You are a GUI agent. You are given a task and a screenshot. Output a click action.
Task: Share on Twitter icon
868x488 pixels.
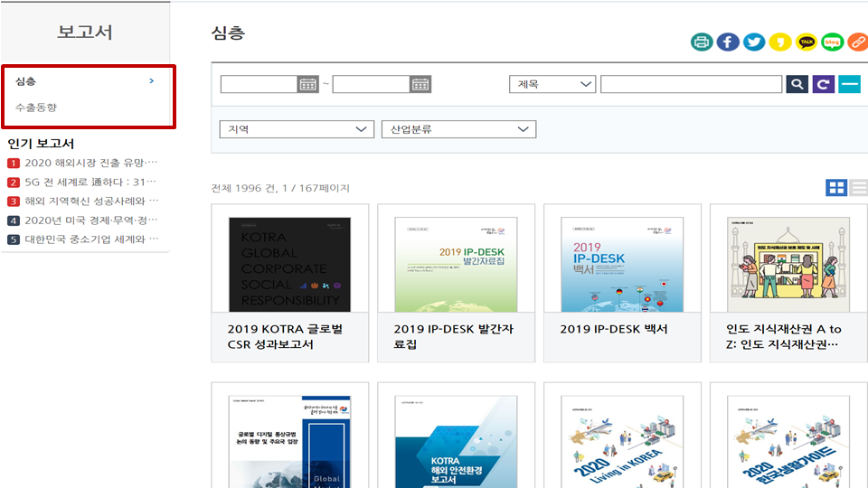point(754,42)
